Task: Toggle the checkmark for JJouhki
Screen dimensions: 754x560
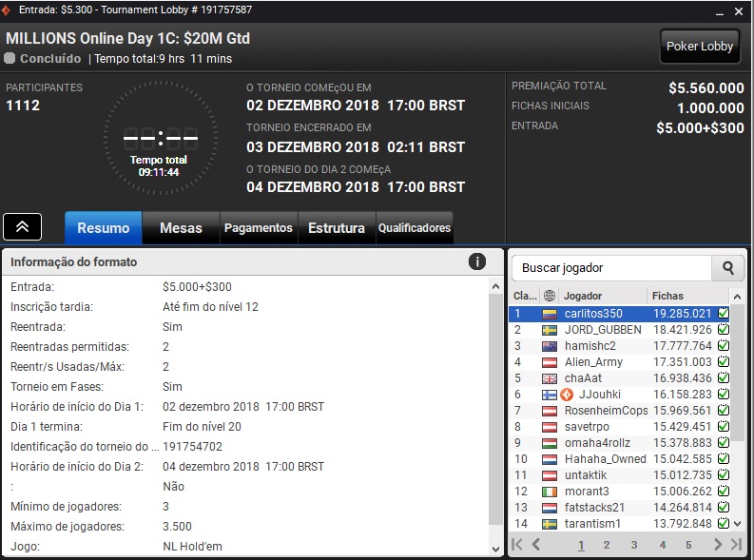Action: tap(723, 395)
